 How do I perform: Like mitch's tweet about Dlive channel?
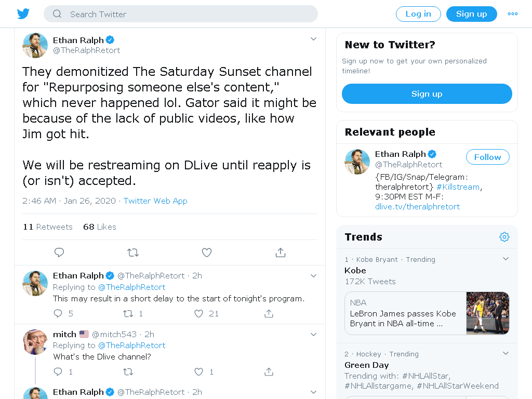coord(198,372)
